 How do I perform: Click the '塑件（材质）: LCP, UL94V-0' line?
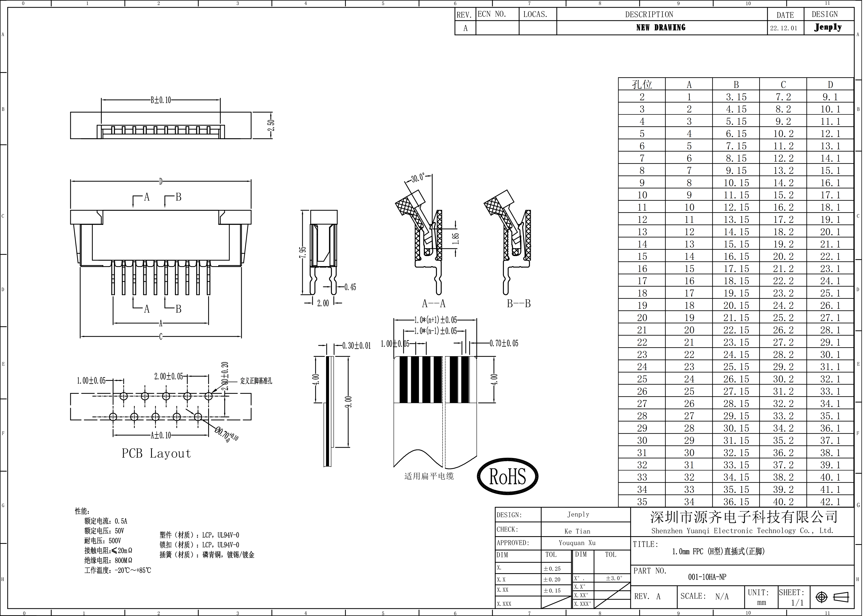[x=199, y=535]
